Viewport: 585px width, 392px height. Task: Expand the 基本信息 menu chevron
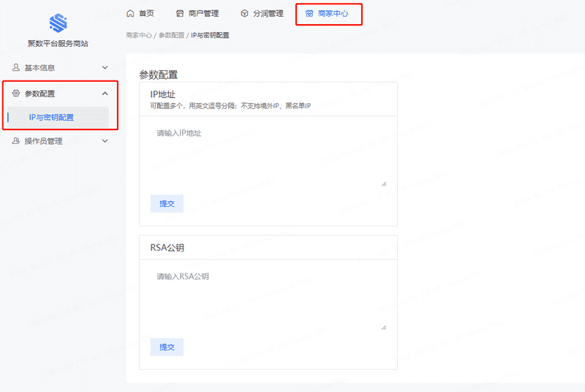click(105, 68)
